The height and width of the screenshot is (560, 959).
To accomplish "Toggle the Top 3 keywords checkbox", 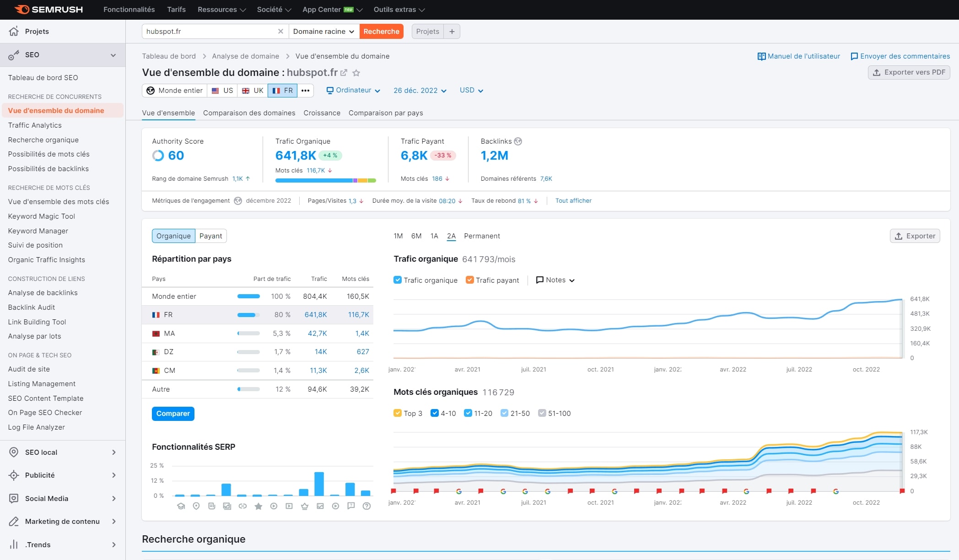I will [397, 413].
